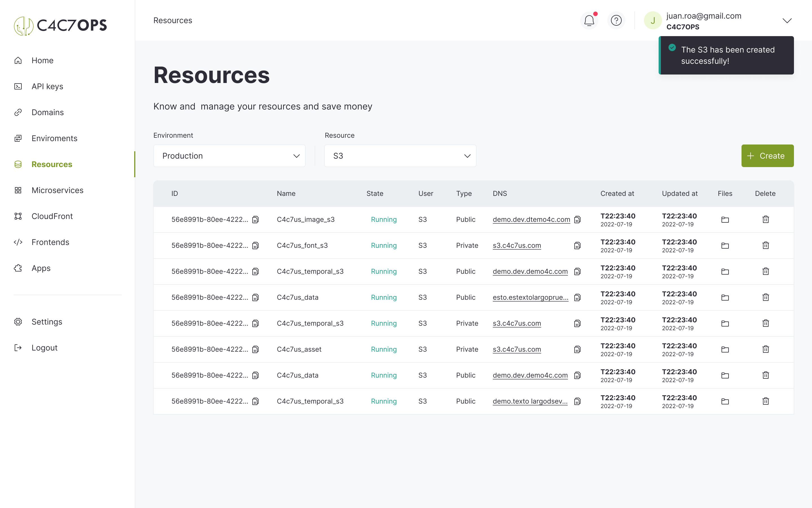Click the name C4c7us_font_s3
Screen dimensions: 812x508
click(x=302, y=246)
